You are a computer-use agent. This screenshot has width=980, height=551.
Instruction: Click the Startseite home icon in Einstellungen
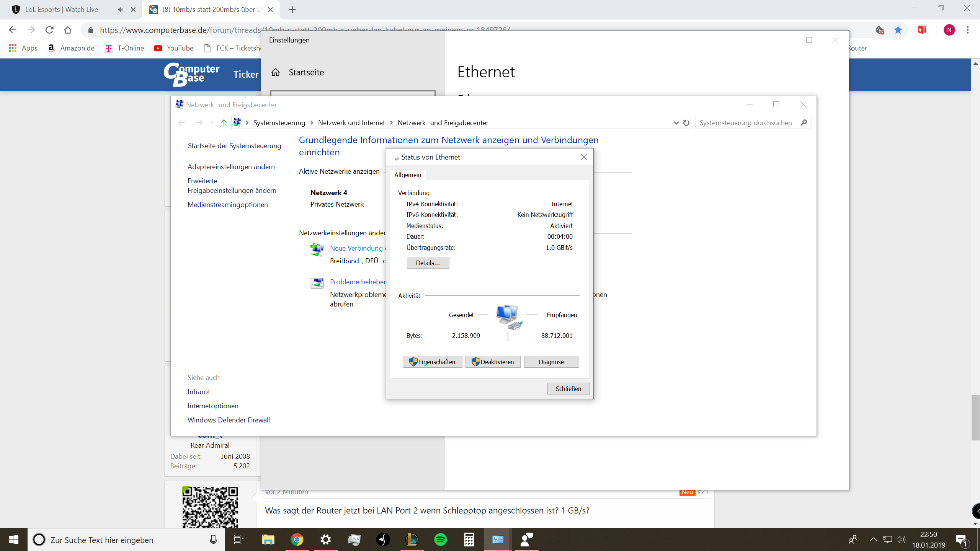pyautogui.click(x=276, y=72)
